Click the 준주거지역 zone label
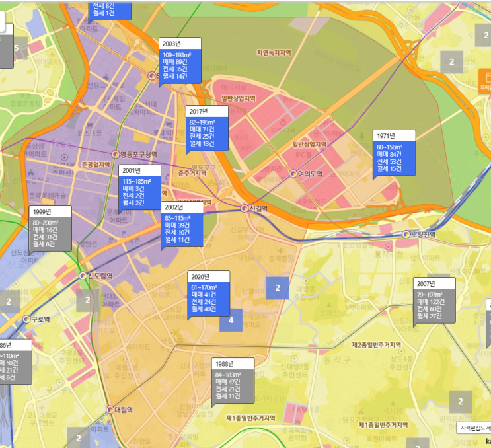The width and height of the screenshot is (491, 448). 192,173
